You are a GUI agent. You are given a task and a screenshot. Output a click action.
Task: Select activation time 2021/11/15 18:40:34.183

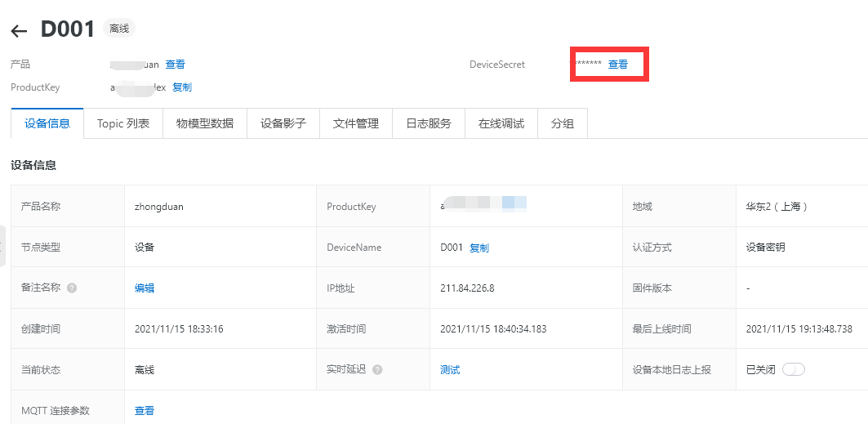[x=493, y=328]
